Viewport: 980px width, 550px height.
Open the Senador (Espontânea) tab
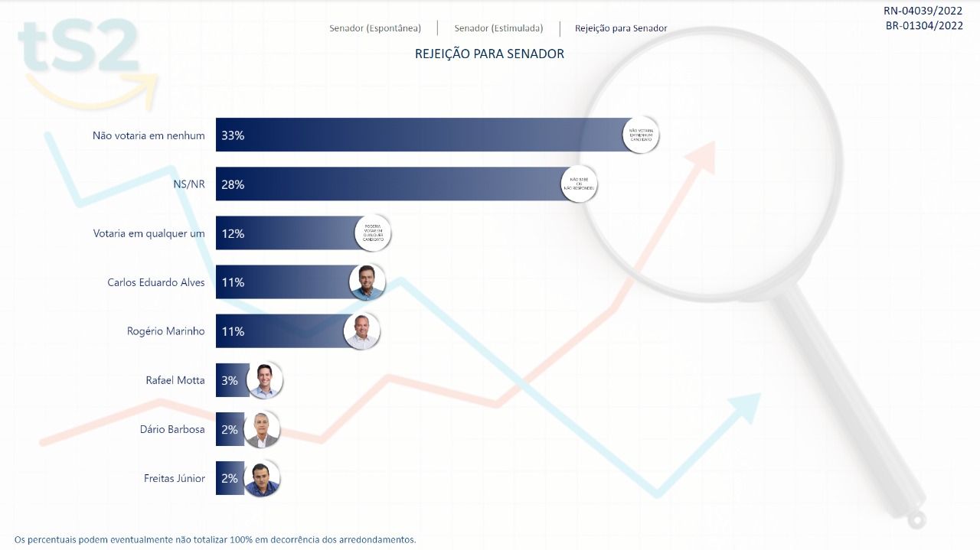(375, 28)
